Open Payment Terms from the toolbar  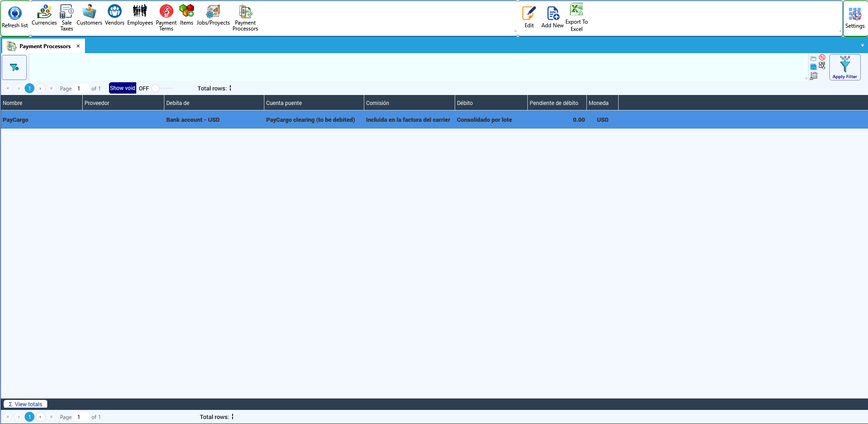coord(166,18)
